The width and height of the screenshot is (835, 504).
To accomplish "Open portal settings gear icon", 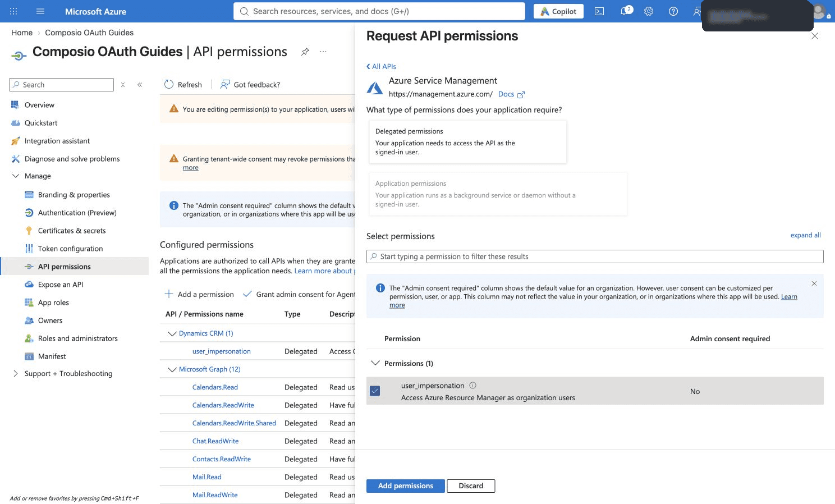I will [x=649, y=11].
